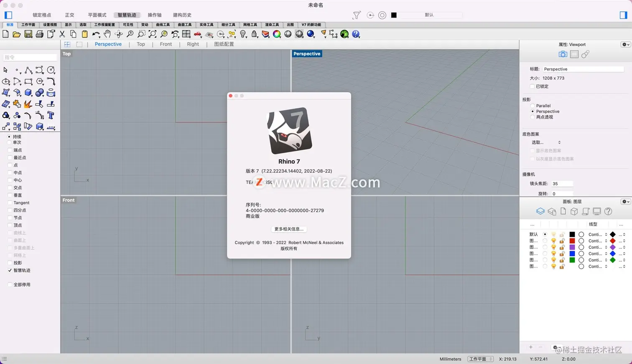Click the red car icon in toolbar
The width and height of the screenshot is (632, 364).
point(198,34)
